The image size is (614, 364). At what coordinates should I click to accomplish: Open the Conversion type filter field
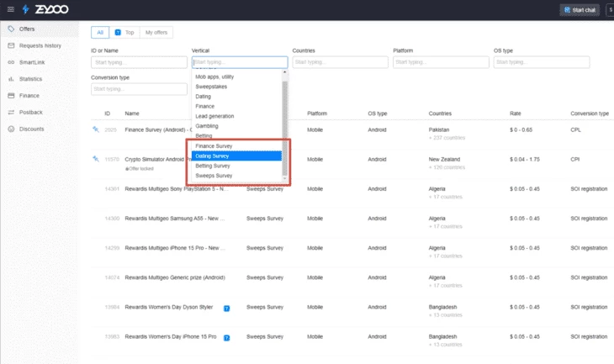139,89
